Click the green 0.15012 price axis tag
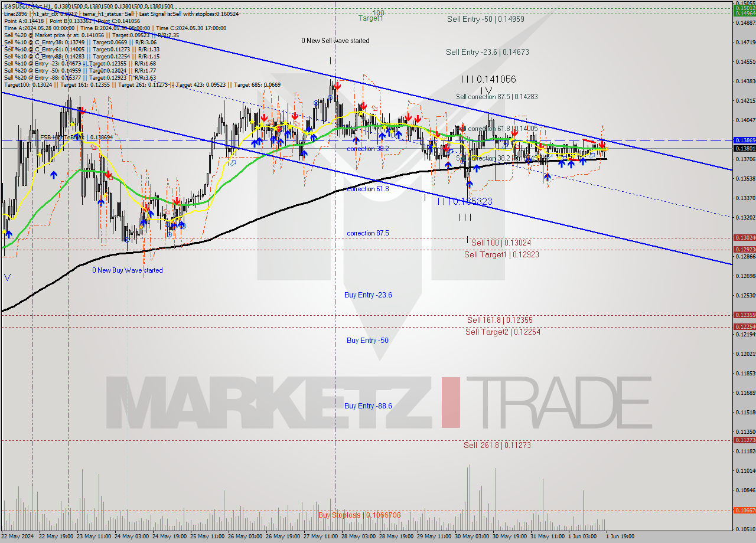The width and height of the screenshot is (756, 543). 744,8
